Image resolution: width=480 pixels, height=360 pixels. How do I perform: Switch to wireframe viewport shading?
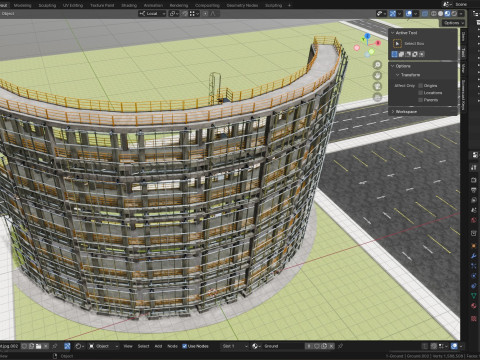(434, 14)
